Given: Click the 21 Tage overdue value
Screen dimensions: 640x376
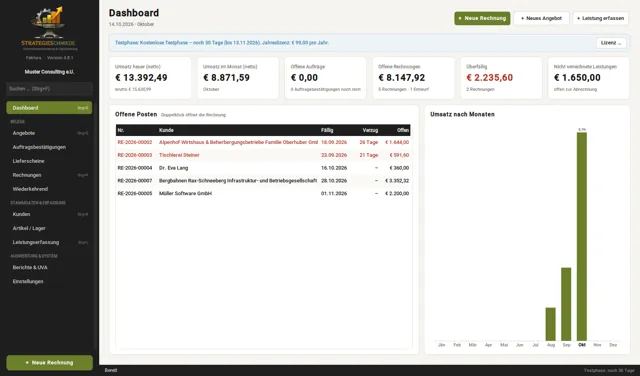Looking at the screenshot, I should pyautogui.click(x=369, y=155).
